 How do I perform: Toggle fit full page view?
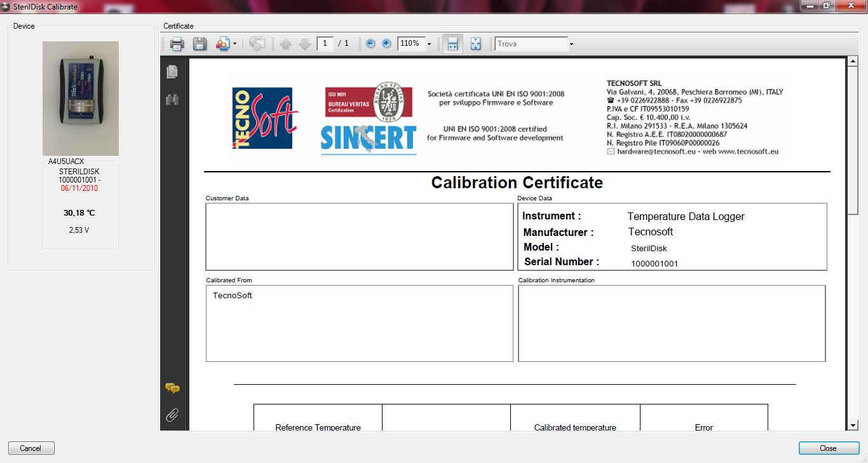(x=476, y=44)
